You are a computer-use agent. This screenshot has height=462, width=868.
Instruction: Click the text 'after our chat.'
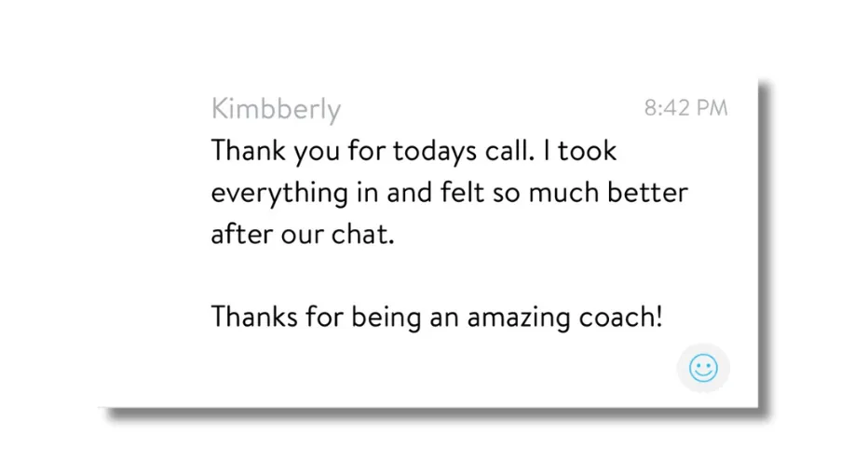click(303, 234)
